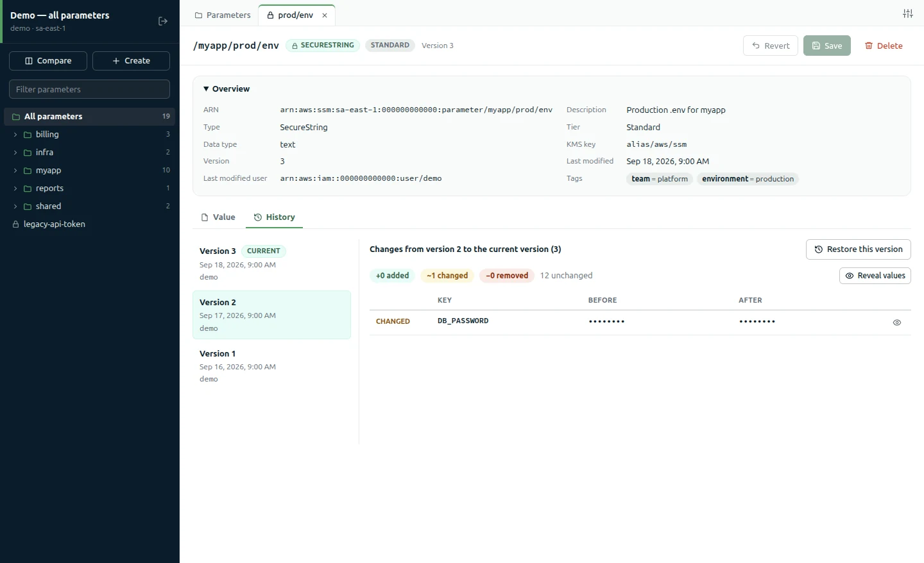This screenshot has height=563, width=924.
Task: Open the settings sliders icon
Action: click(x=907, y=13)
